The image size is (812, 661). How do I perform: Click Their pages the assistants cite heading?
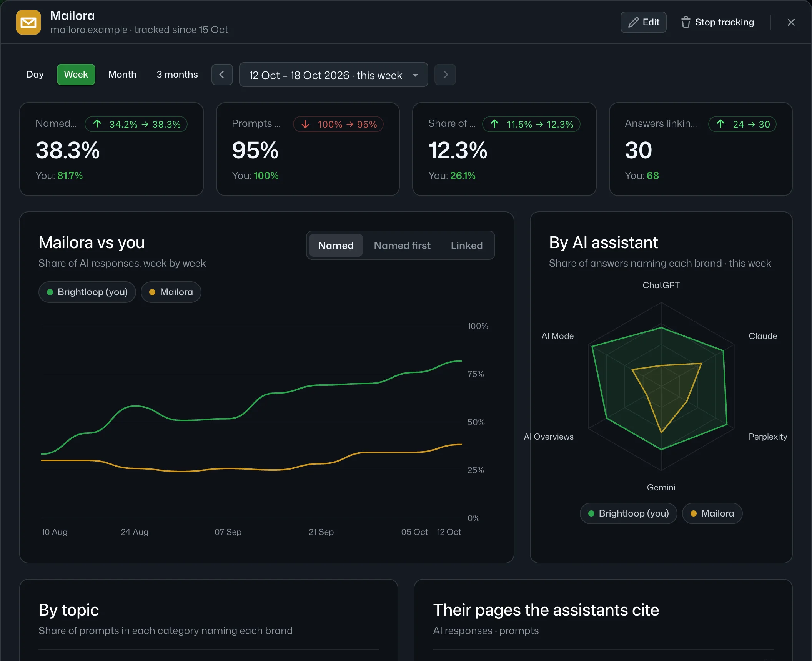pos(546,610)
